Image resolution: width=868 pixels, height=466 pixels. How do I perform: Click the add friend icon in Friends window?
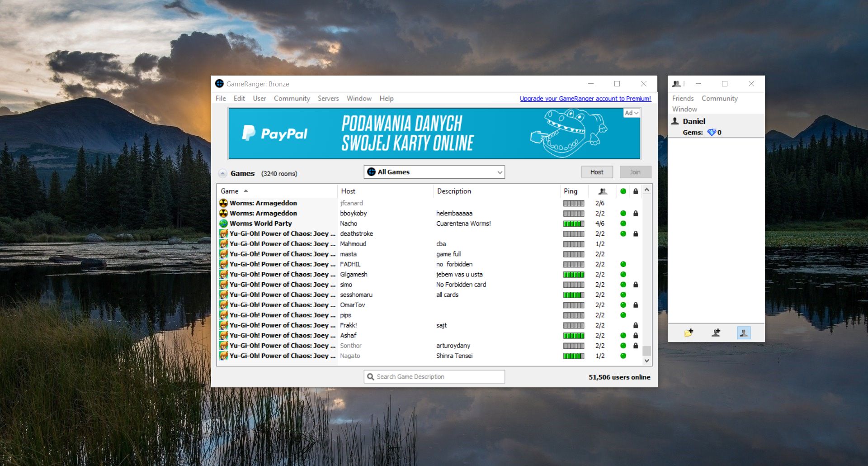(x=716, y=333)
